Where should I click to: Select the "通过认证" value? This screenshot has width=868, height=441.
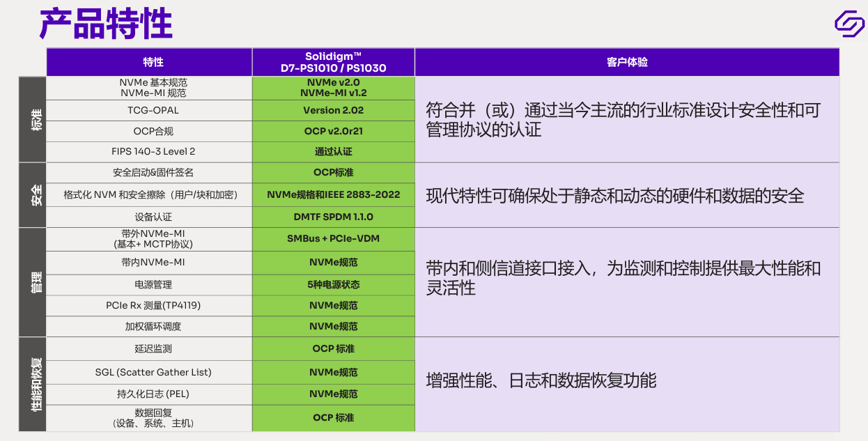pos(333,152)
